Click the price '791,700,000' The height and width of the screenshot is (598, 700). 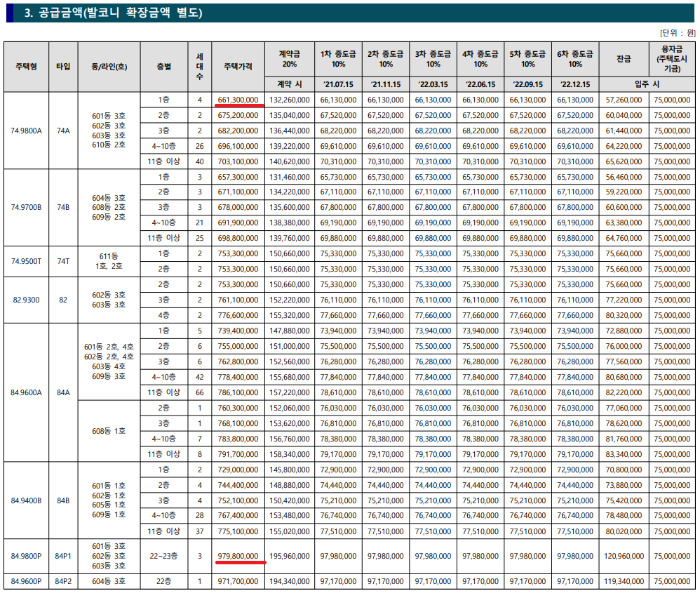pos(238,454)
